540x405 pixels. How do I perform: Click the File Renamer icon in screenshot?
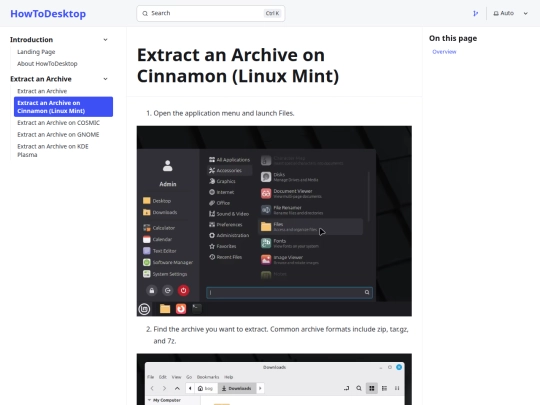(266, 210)
